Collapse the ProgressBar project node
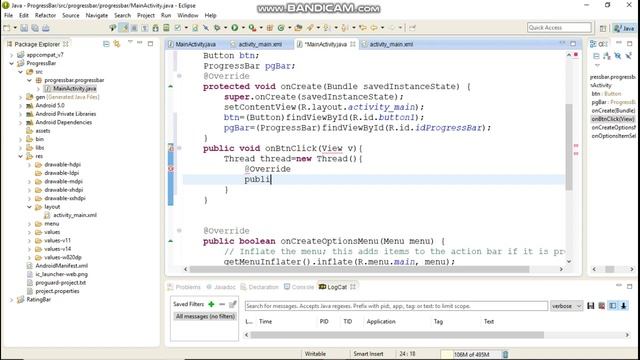The height and width of the screenshot is (360, 640). tap(12, 63)
